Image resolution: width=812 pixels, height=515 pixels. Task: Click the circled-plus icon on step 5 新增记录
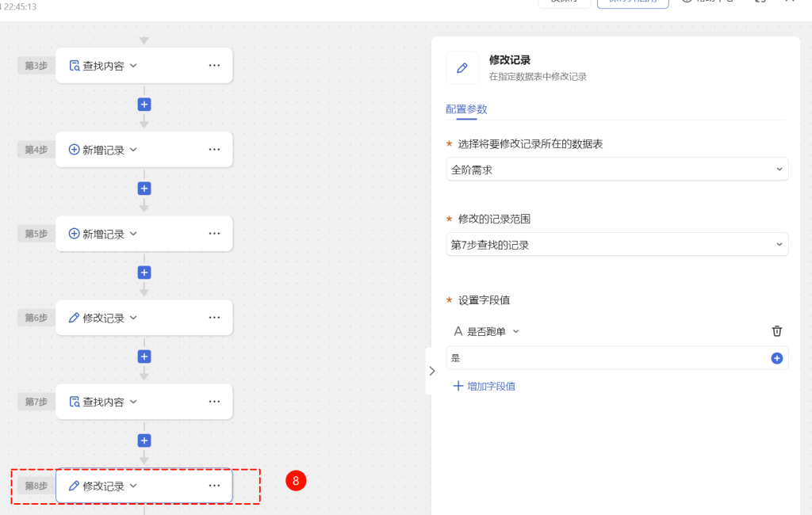click(x=74, y=234)
